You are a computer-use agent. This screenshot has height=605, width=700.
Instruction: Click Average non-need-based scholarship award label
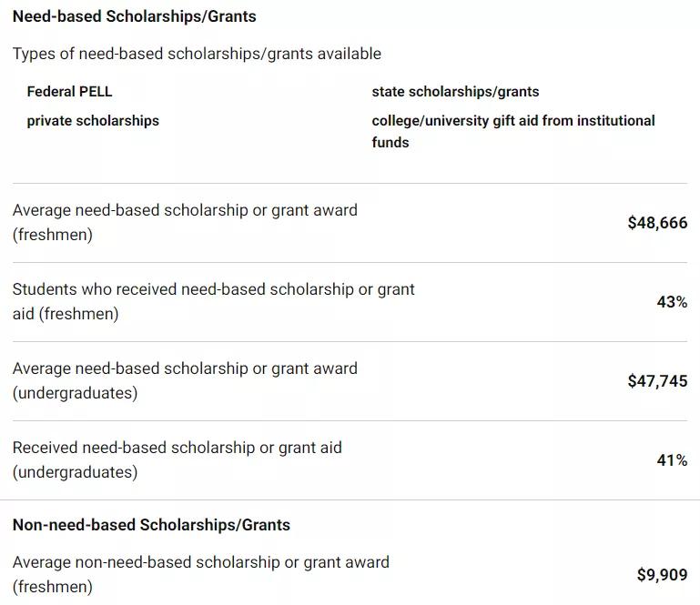pyautogui.click(x=201, y=574)
